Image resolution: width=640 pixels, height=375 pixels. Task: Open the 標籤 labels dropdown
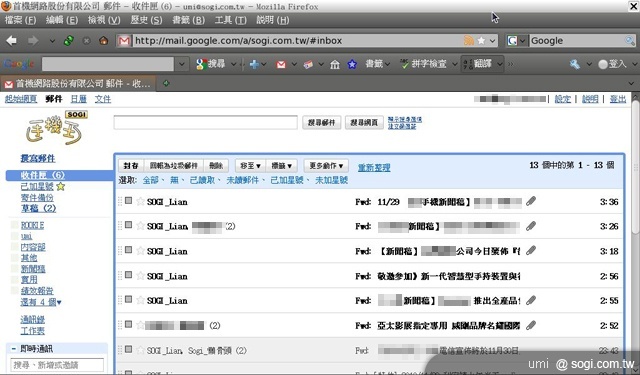point(282,166)
